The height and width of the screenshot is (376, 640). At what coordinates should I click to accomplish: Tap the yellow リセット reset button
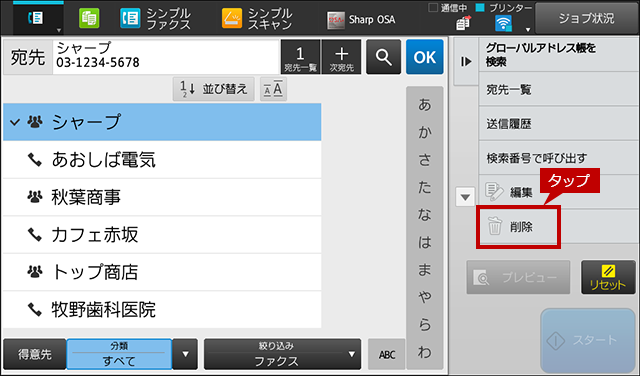(608, 278)
